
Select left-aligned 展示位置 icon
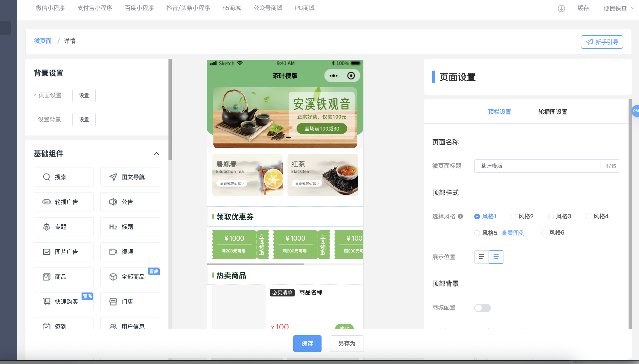click(x=481, y=257)
